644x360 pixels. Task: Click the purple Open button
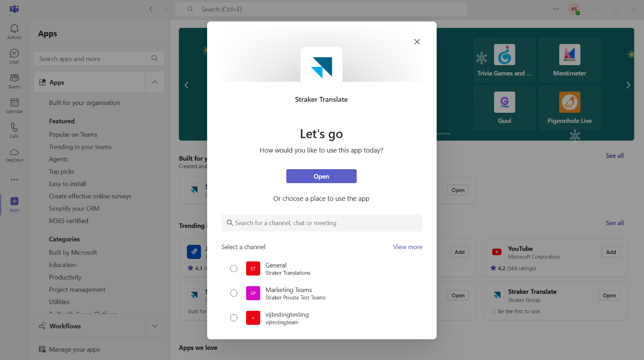coord(321,176)
